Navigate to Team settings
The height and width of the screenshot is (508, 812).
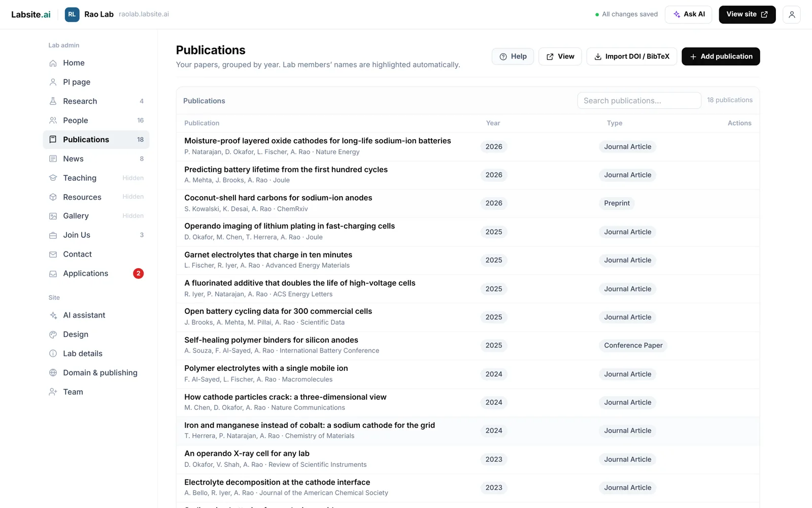(x=96, y=392)
